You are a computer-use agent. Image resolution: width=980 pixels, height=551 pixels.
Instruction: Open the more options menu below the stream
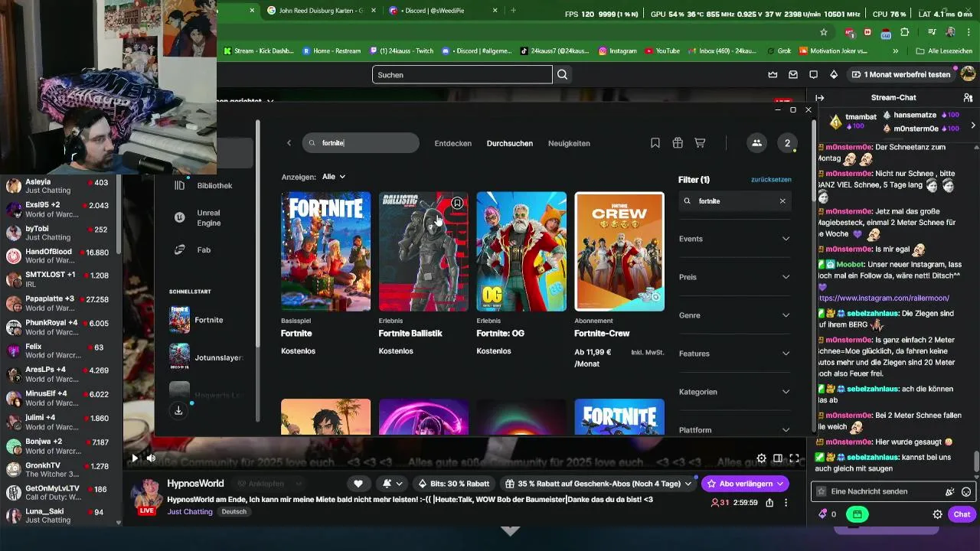(x=786, y=503)
